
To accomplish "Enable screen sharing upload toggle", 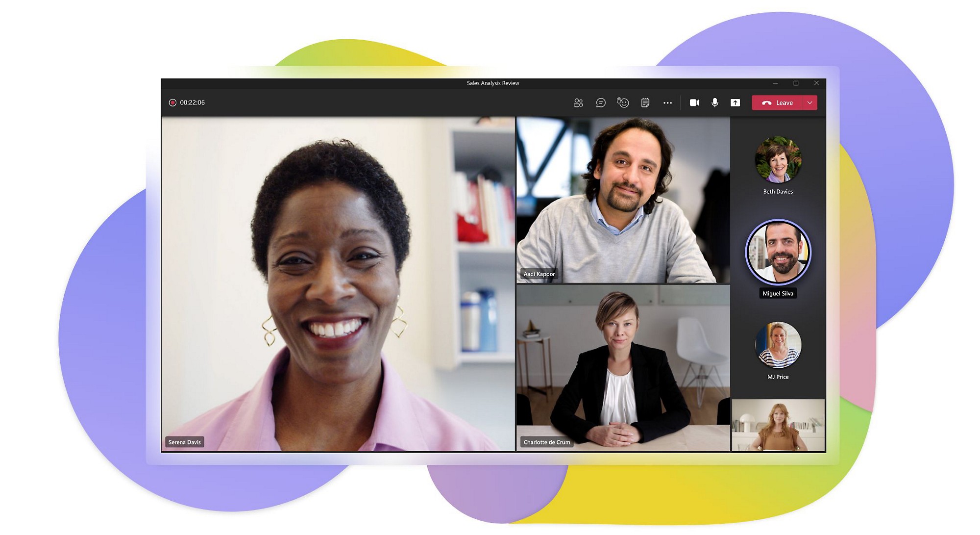I will pyautogui.click(x=736, y=102).
